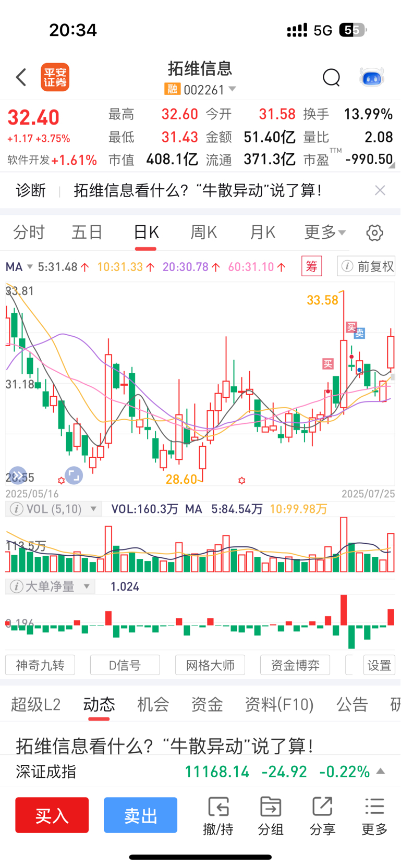Screen dimensions: 401x868
Task: Tap the info icon next to 大单净量
Action: click(x=17, y=586)
